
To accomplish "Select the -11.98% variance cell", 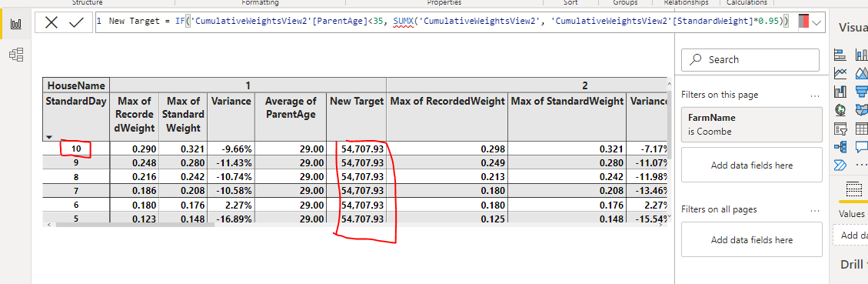I will pos(647,176).
